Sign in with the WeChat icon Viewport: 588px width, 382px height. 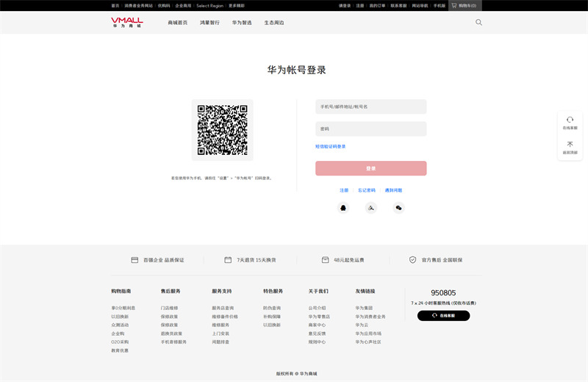pyautogui.click(x=398, y=208)
